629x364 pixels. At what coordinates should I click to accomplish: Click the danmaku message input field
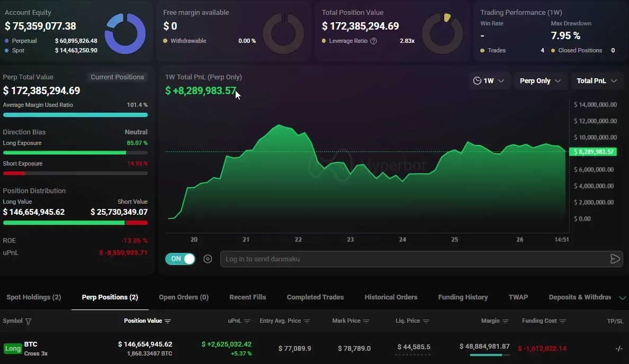(415, 259)
